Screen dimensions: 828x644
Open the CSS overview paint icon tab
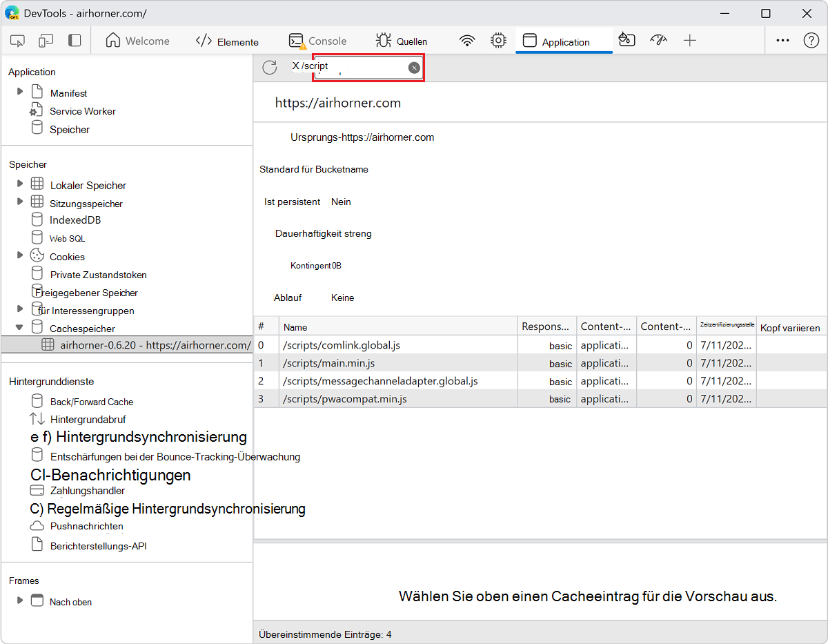627,41
